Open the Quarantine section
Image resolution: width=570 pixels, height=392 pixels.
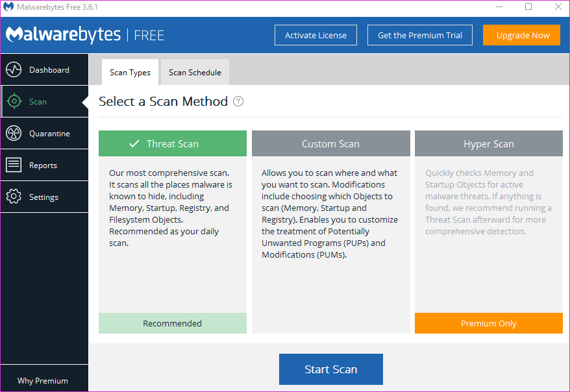tap(44, 133)
